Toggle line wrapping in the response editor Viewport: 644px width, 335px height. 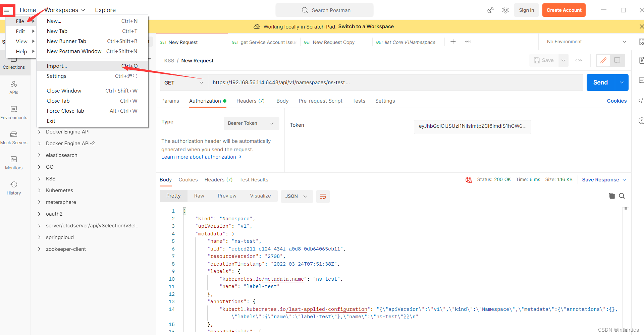click(x=323, y=197)
